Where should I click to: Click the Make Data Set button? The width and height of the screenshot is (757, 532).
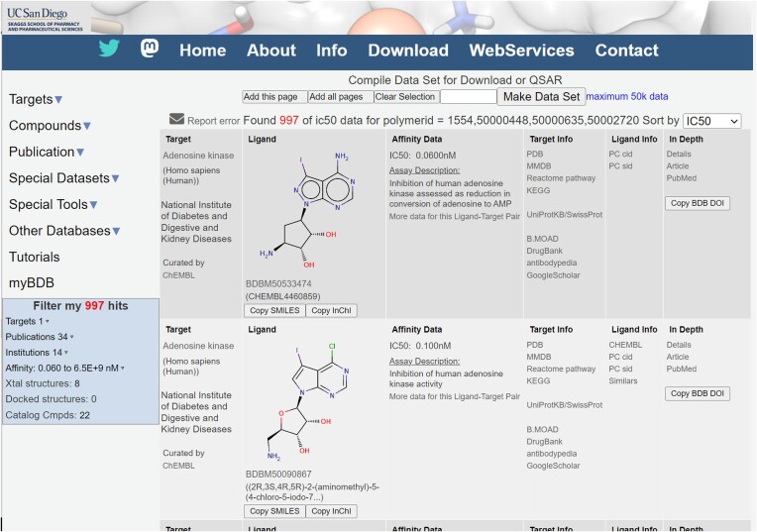(x=541, y=96)
